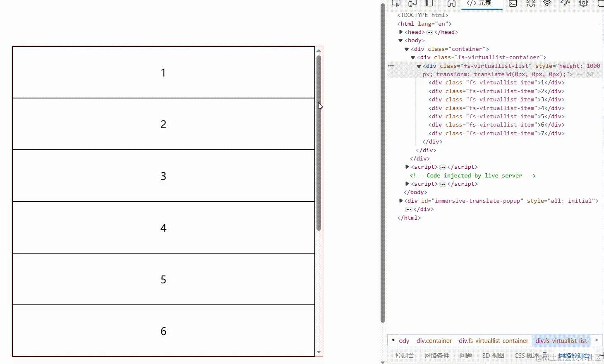Image resolution: width=604 pixels, height=364 pixels.
Task: Select the fs-virtuallist-item 3 DOM node
Action: click(496, 99)
